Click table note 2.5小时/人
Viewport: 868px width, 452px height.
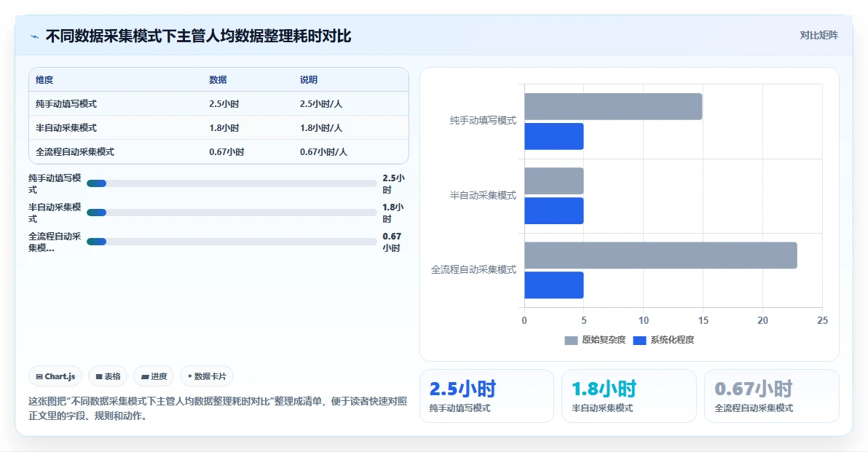point(321,104)
